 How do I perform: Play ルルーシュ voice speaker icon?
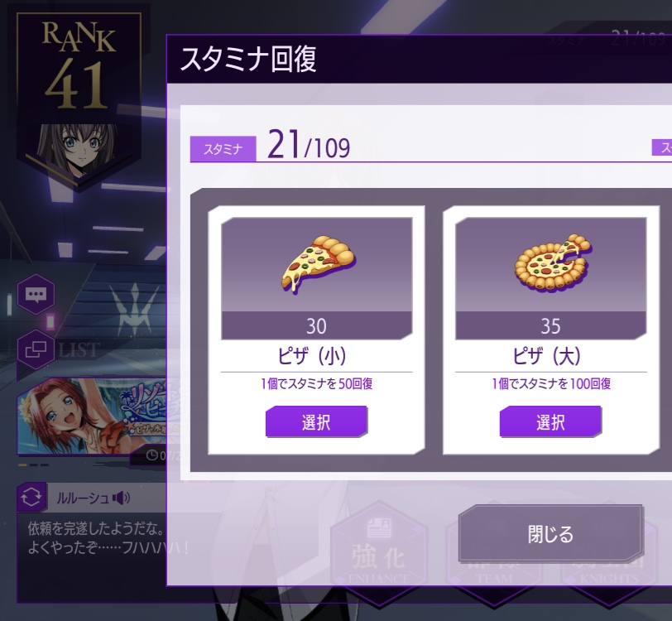pos(122,498)
